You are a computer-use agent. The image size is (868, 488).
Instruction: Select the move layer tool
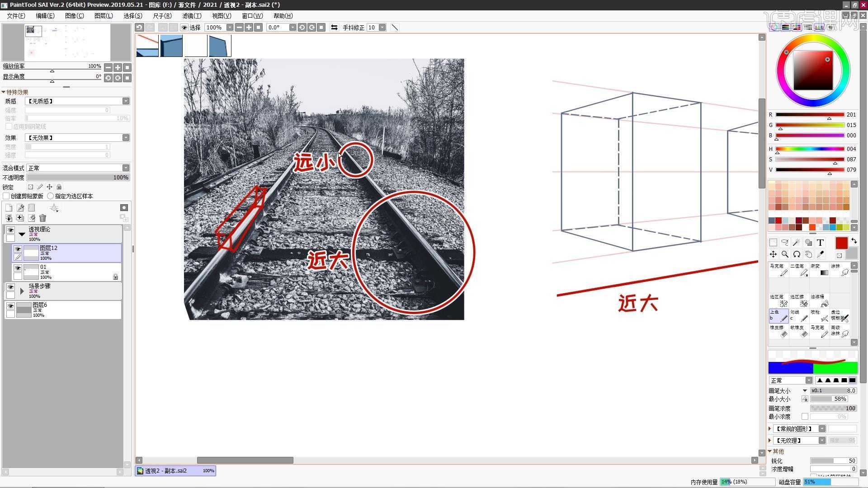pos(773,254)
